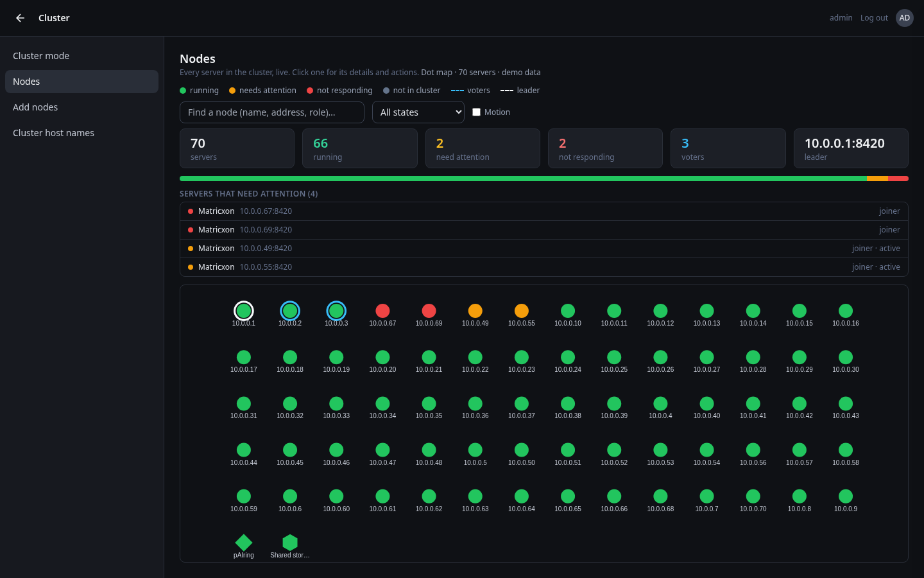Select Nodes in the sidebar

81,82
